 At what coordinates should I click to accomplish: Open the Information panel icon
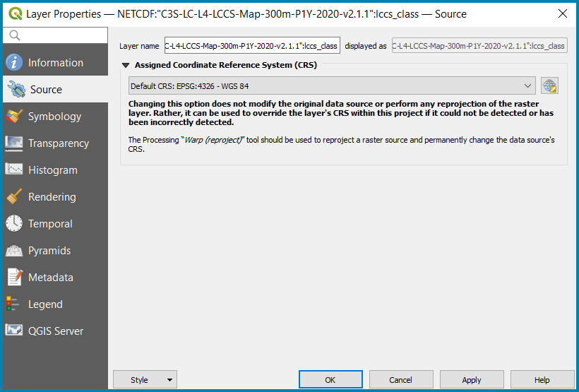coord(14,62)
